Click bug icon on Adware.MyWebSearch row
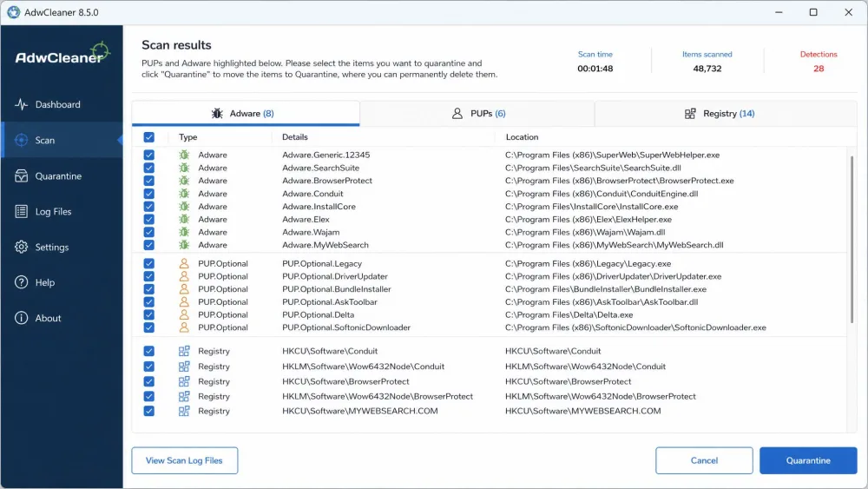 pos(184,245)
